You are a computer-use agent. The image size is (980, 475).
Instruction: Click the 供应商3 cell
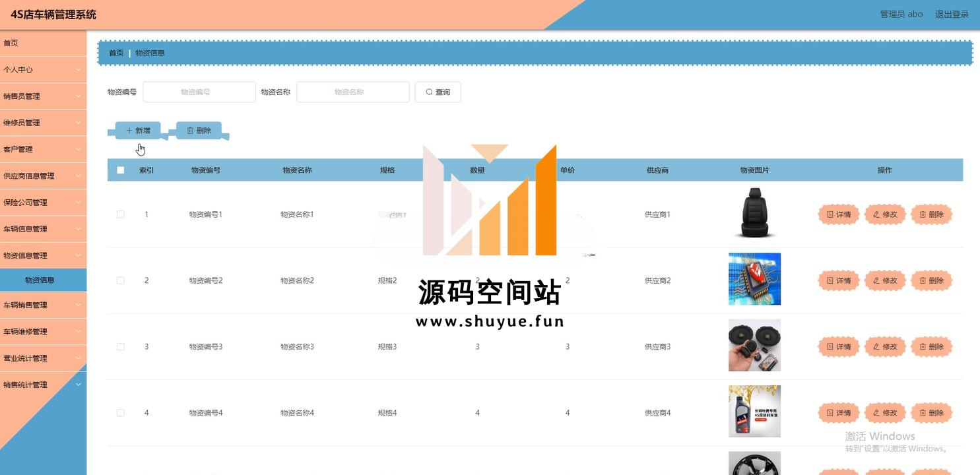pyautogui.click(x=657, y=346)
